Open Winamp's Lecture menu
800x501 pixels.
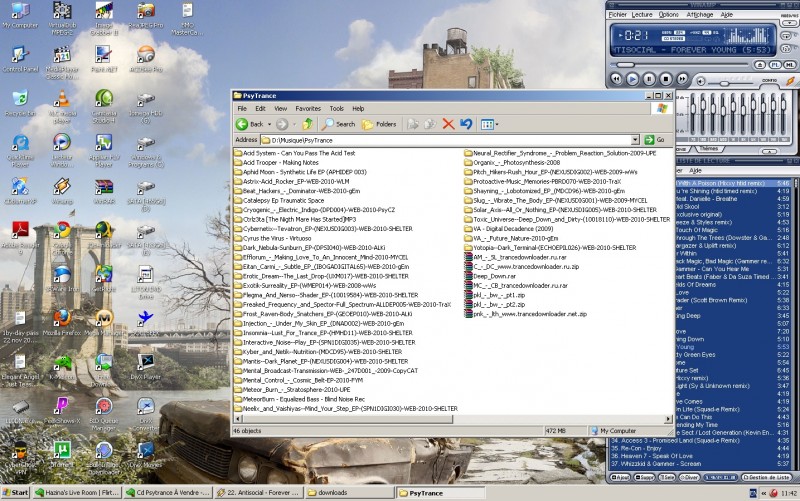(x=642, y=15)
